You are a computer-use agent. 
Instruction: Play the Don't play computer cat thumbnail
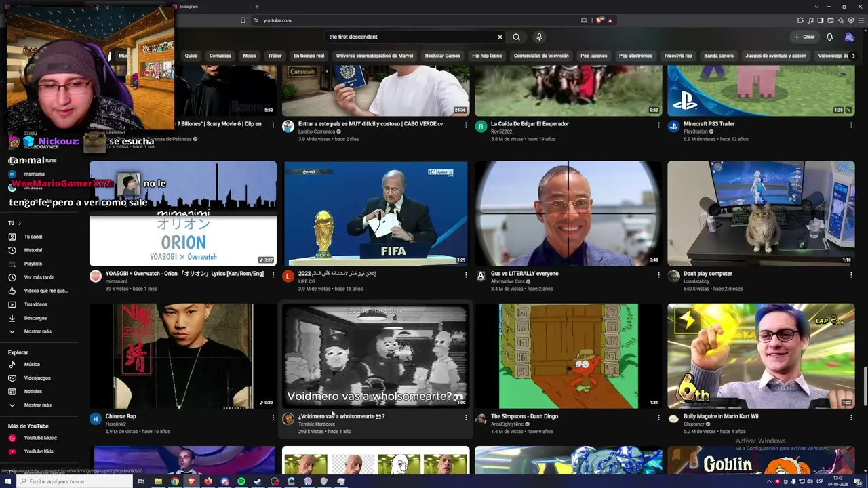point(761,213)
